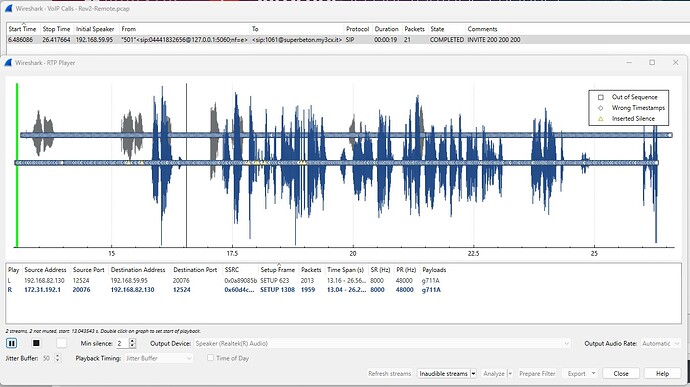Sort streams by Source Port header

pyautogui.click(x=88, y=270)
